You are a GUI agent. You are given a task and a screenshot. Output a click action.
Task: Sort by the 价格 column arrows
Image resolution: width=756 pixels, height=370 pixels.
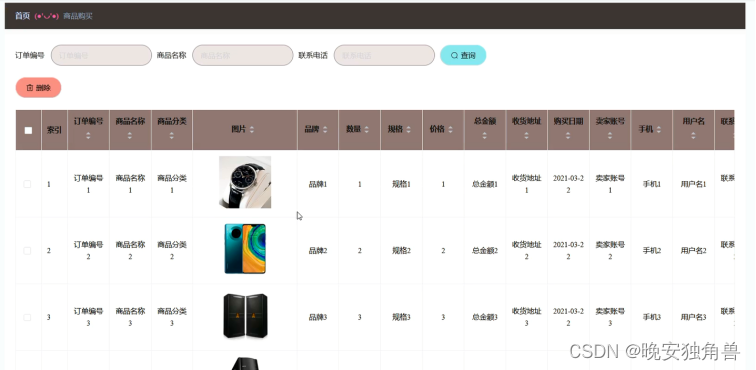450,130
